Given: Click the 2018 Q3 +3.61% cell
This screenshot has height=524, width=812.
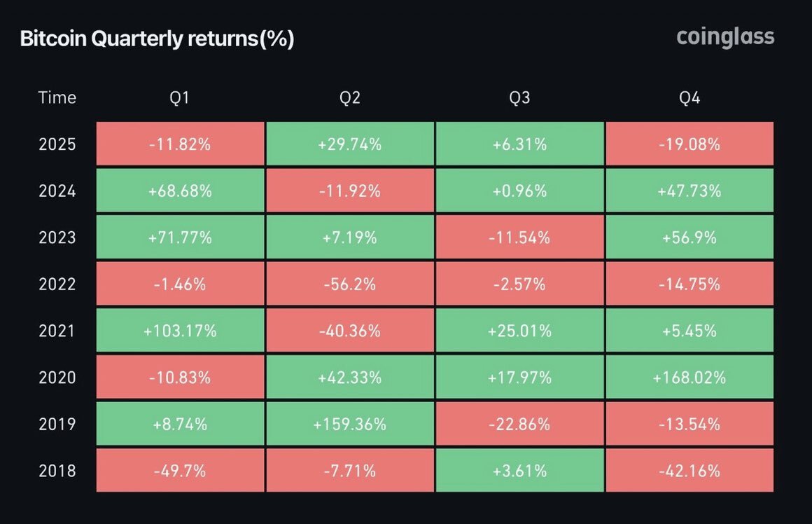Looking at the screenshot, I should click(519, 470).
